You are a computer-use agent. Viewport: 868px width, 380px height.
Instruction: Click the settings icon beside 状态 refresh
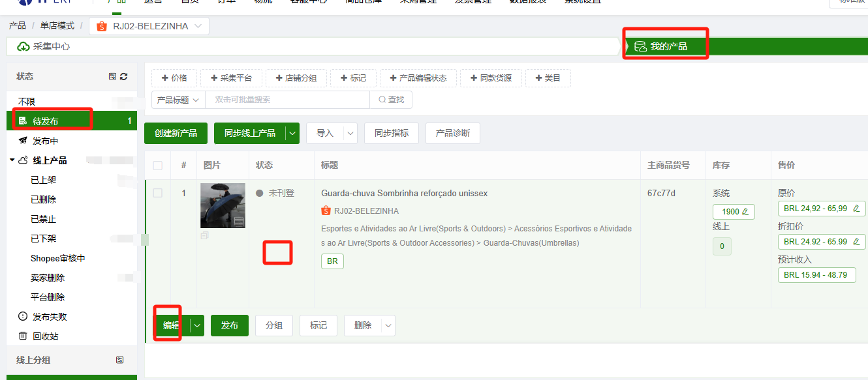tap(113, 76)
